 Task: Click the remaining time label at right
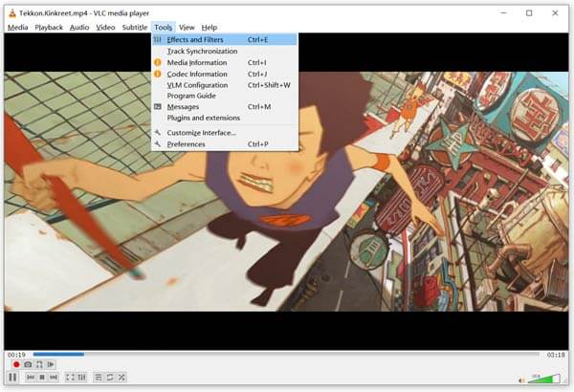pos(556,355)
